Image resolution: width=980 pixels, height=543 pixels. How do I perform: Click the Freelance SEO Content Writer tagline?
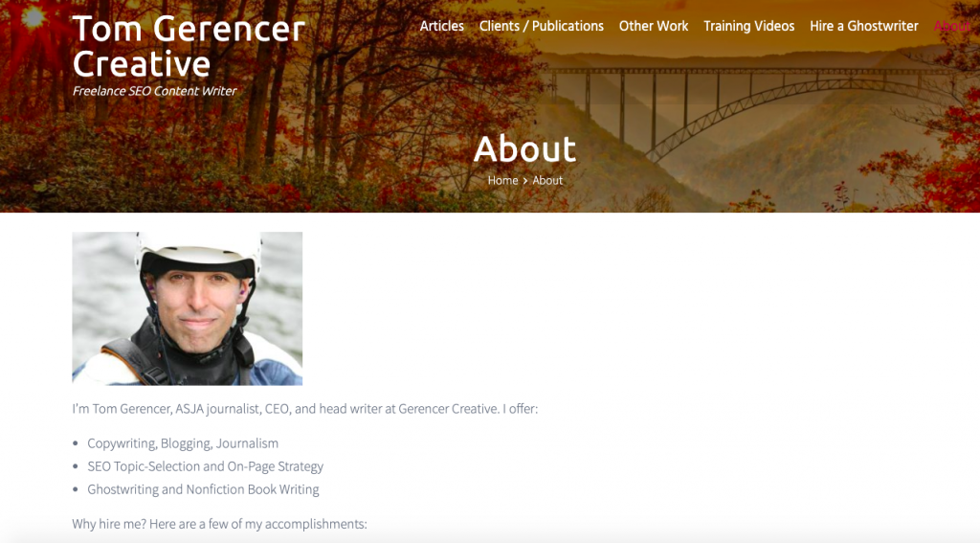(x=154, y=91)
